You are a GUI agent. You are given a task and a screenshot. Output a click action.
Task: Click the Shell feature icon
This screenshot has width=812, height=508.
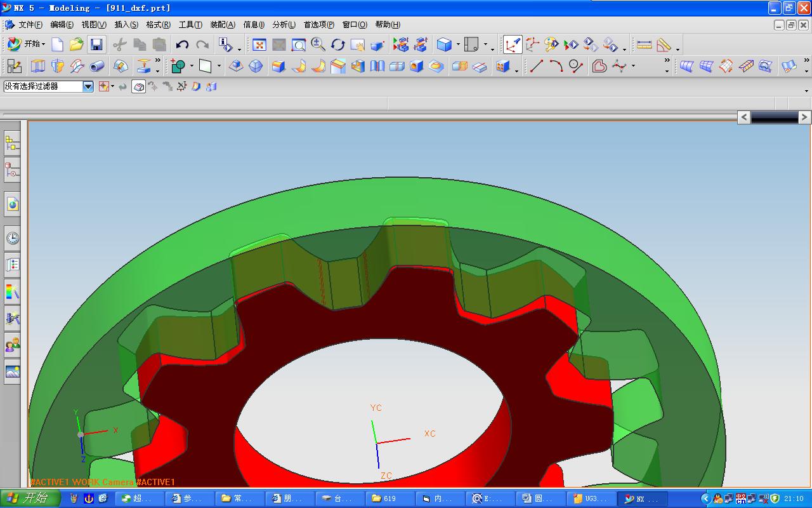click(358, 66)
